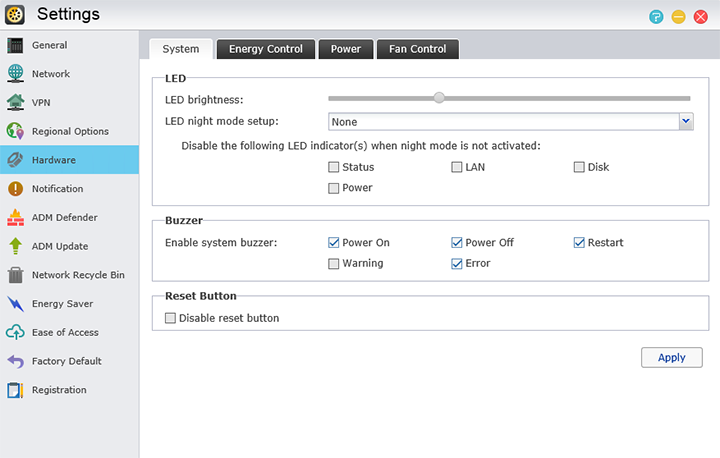This screenshot has width=720, height=458.
Task: Open Factory Default undo icon
Action: click(x=15, y=361)
